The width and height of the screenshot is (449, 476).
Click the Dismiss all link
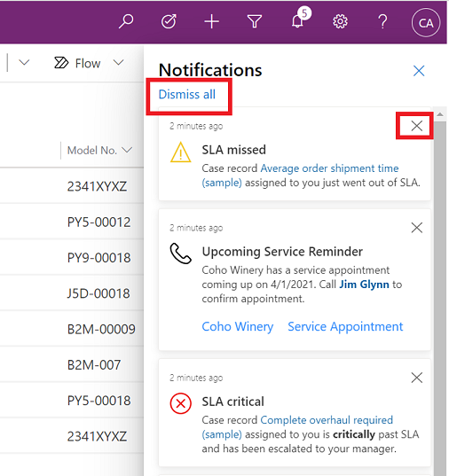(x=187, y=95)
